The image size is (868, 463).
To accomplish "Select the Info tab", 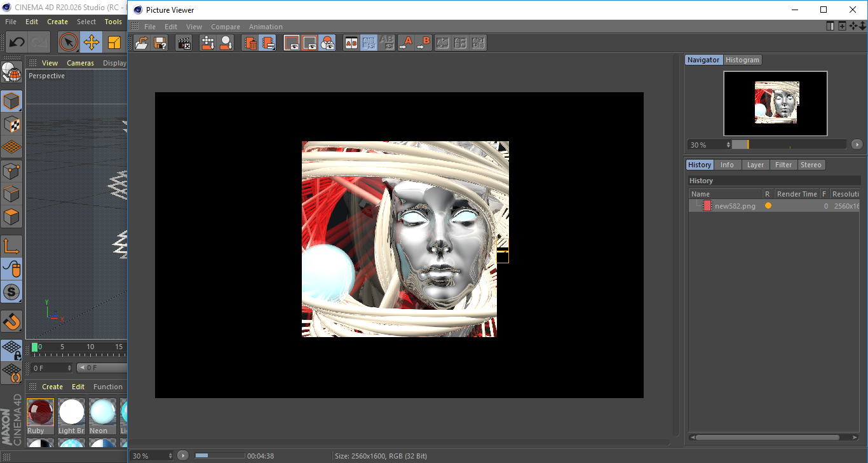I will tap(727, 165).
